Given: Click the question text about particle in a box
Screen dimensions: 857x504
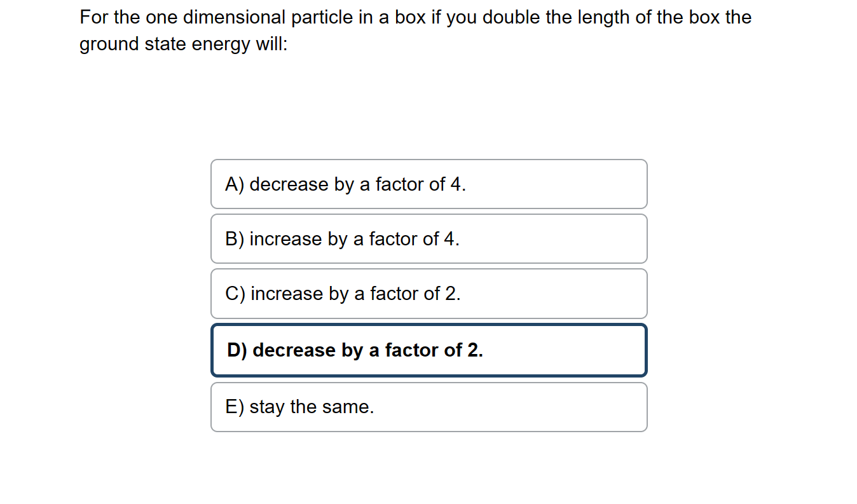Looking at the screenshot, I should [413, 31].
